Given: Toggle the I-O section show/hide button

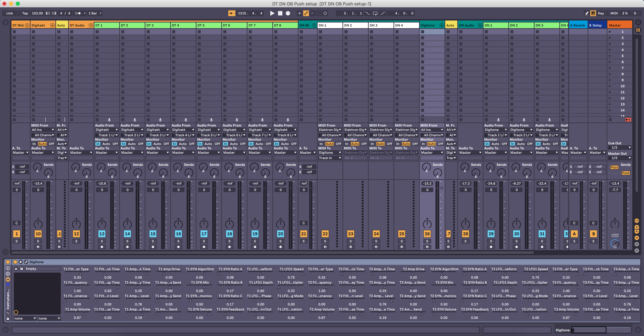Looking at the screenshot, I should coord(637,221).
